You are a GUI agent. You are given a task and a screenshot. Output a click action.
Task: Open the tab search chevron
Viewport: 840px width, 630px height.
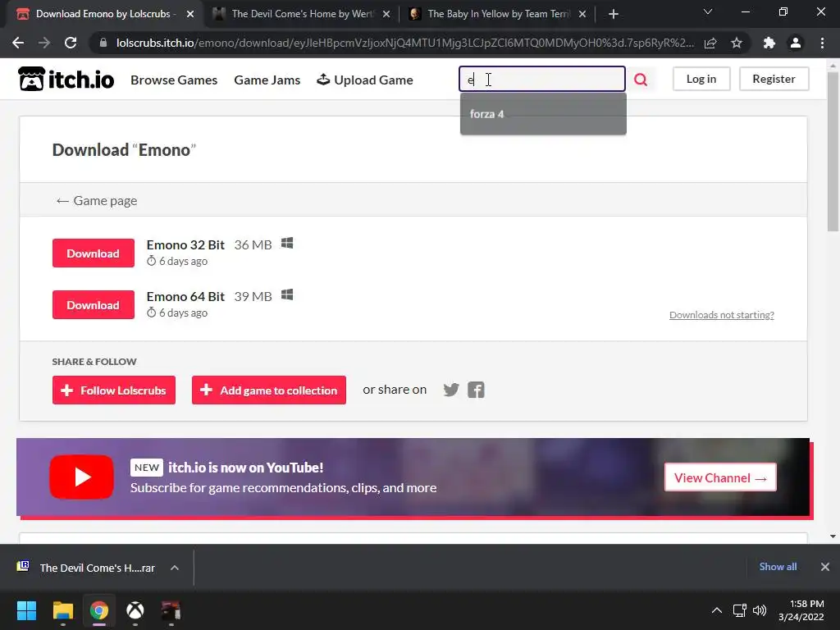click(x=708, y=11)
